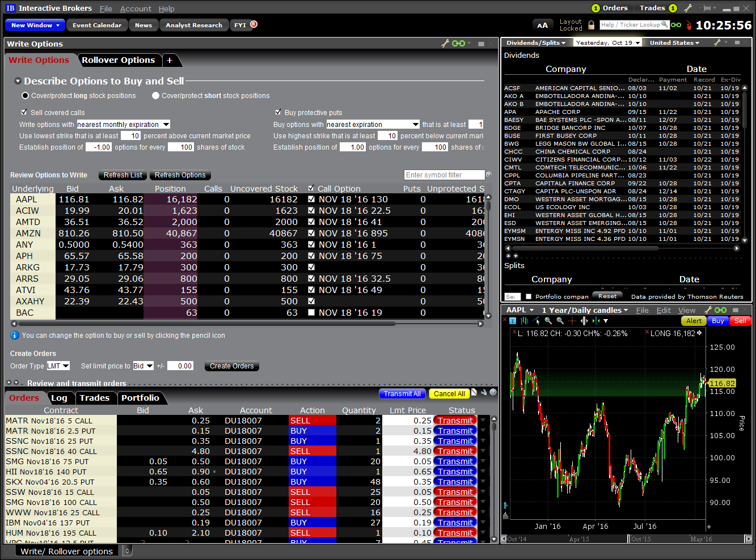Image resolution: width=756 pixels, height=560 pixels.
Task: Activate the crosshair tool on the chart toolbar
Action: coord(572,321)
